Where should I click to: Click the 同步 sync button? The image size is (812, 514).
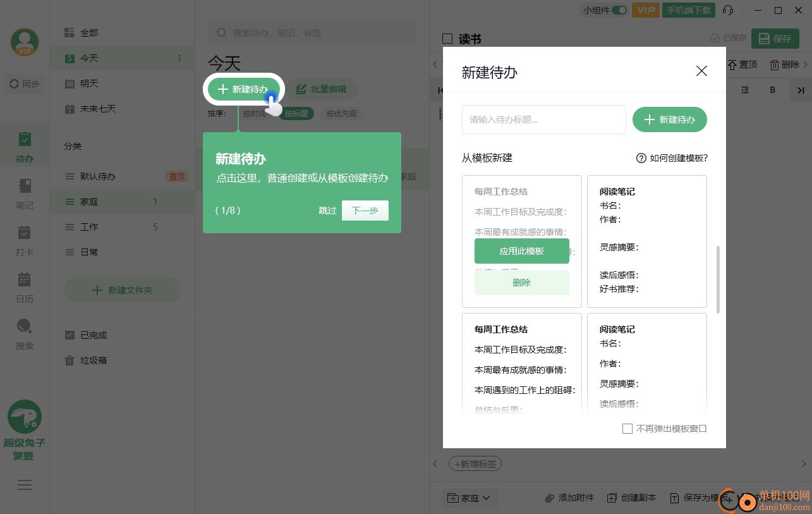[x=25, y=83]
